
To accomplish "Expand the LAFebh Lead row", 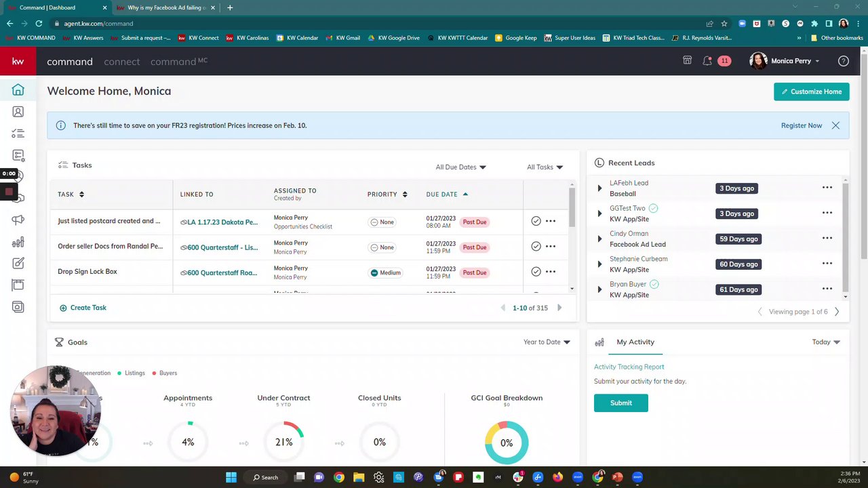I will tap(599, 188).
